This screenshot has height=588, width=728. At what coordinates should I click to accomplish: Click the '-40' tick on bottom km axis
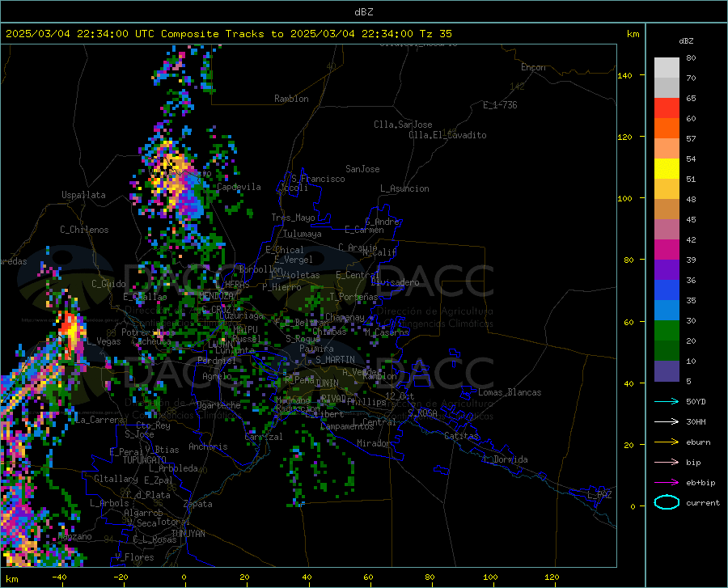59,577
